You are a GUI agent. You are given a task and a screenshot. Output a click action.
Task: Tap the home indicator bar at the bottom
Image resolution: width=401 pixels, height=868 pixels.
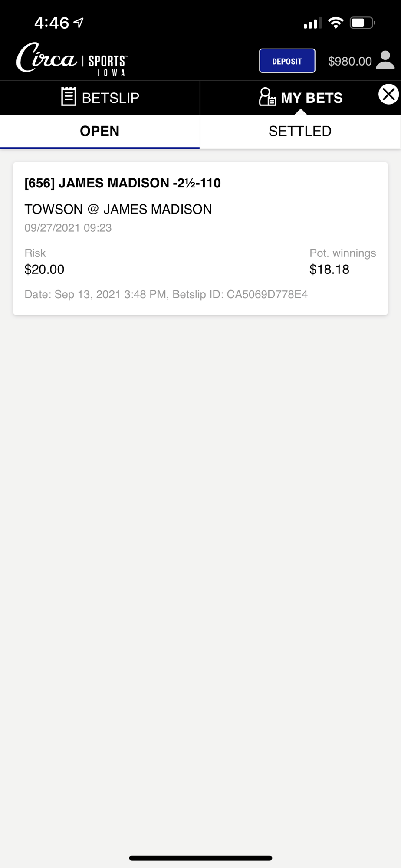tap(200, 858)
